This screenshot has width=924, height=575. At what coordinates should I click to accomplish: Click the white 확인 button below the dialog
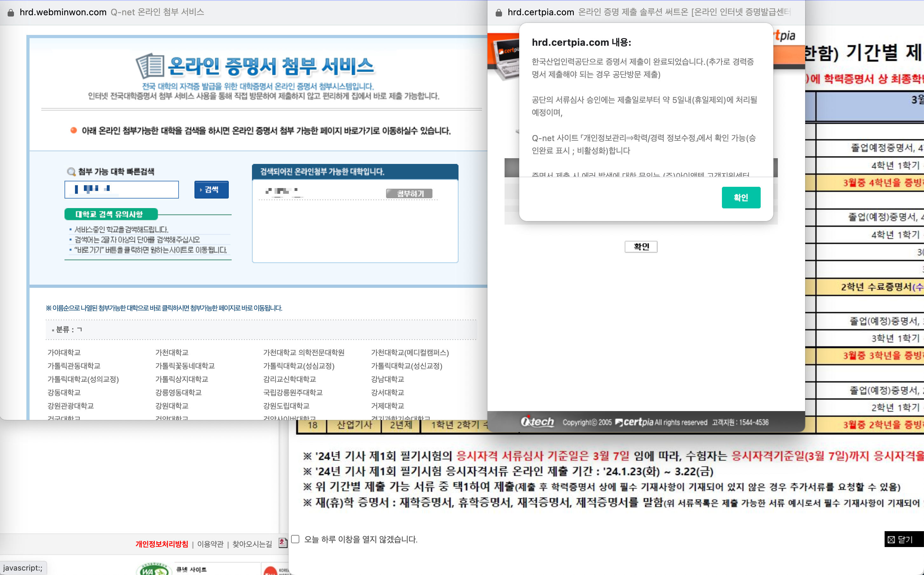[641, 247]
